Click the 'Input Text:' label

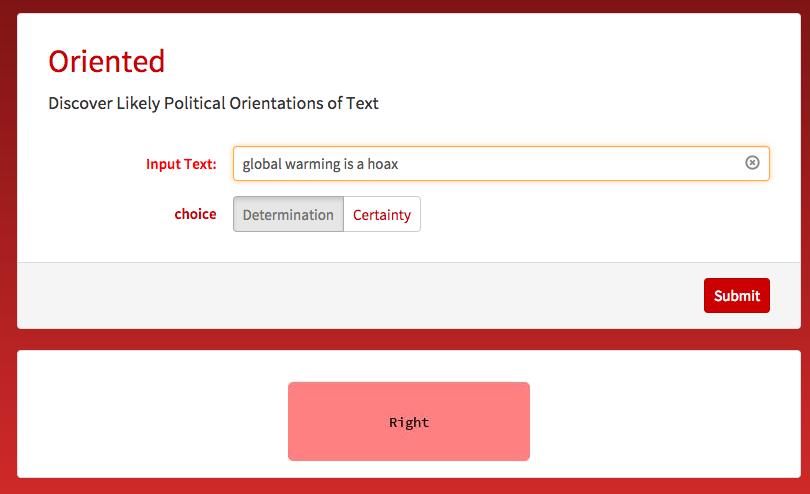(181, 164)
